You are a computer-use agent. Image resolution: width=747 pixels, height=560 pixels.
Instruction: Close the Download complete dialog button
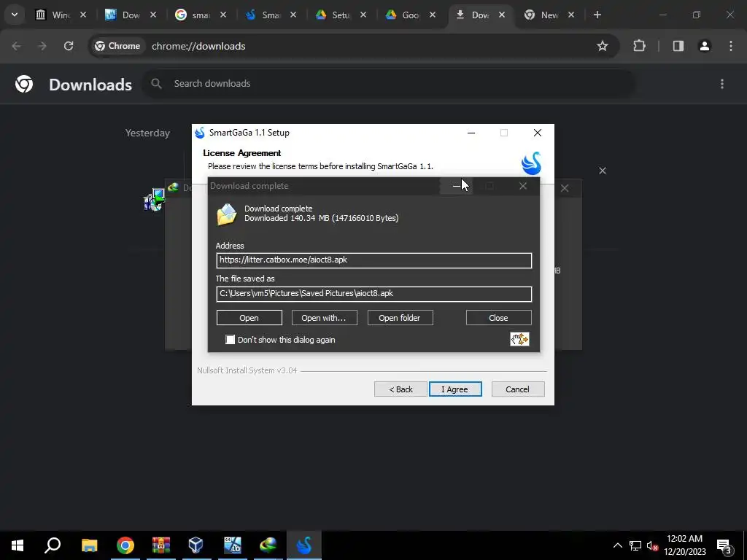click(x=498, y=318)
